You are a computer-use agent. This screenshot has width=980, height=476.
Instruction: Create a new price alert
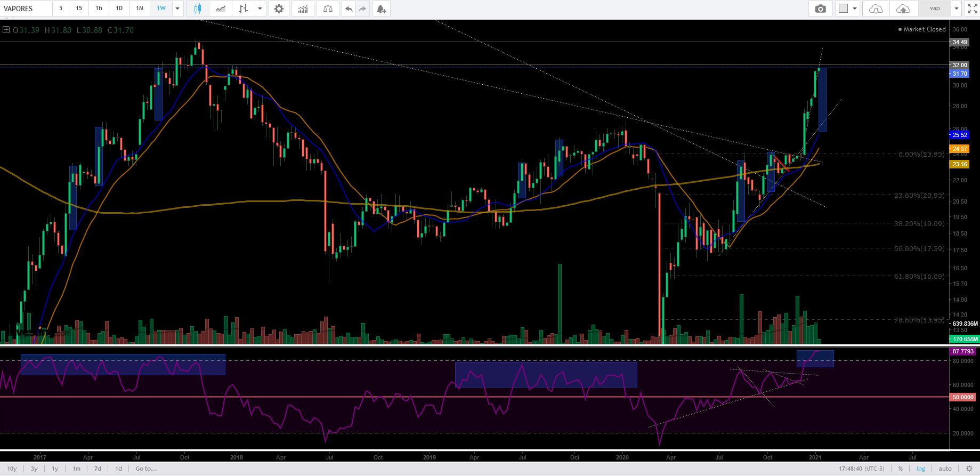pyautogui.click(x=380, y=9)
